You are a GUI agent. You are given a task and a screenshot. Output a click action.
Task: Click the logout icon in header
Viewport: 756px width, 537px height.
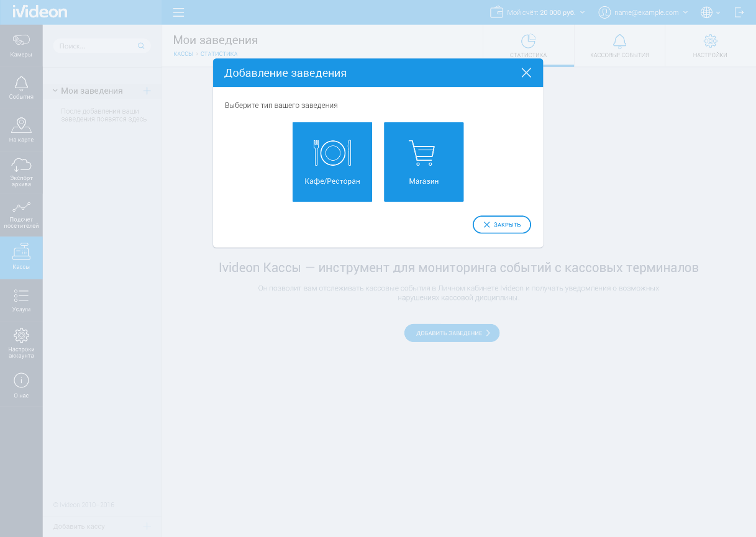point(739,12)
